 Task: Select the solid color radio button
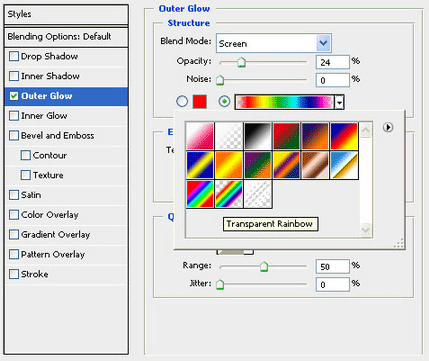[x=182, y=101]
